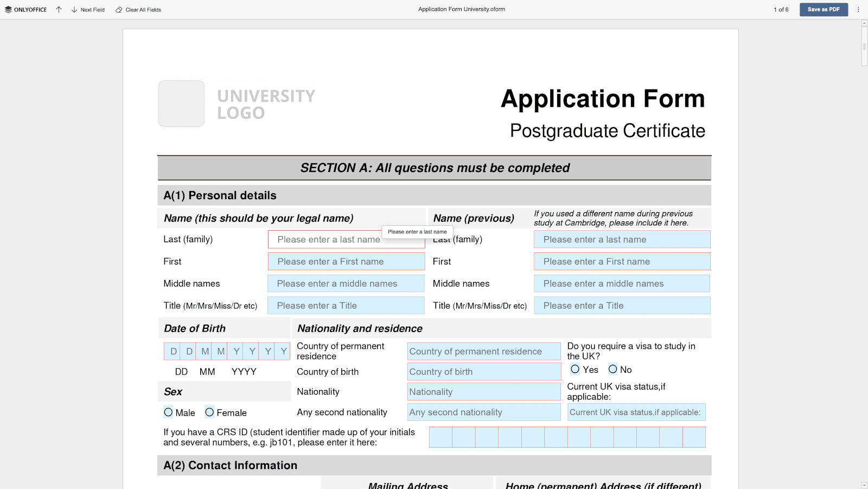The height and width of the screenshot is (489, 868).
Task: Click the ONLYOFFICE logo
Action: pyautogui.click(x=25, y=10)
